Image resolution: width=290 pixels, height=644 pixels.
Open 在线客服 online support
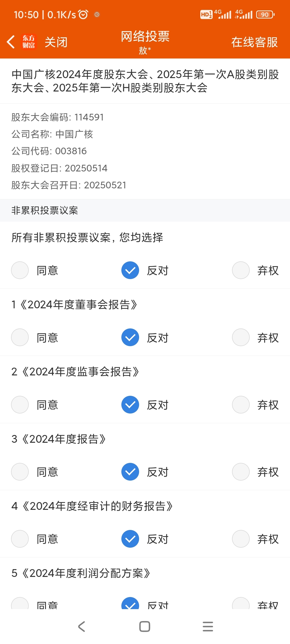point(255,42)
